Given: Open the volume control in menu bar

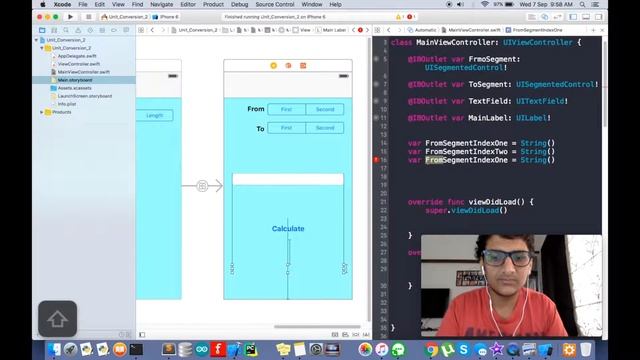Looking at the screenshot, I should click(x=460, y=4).
